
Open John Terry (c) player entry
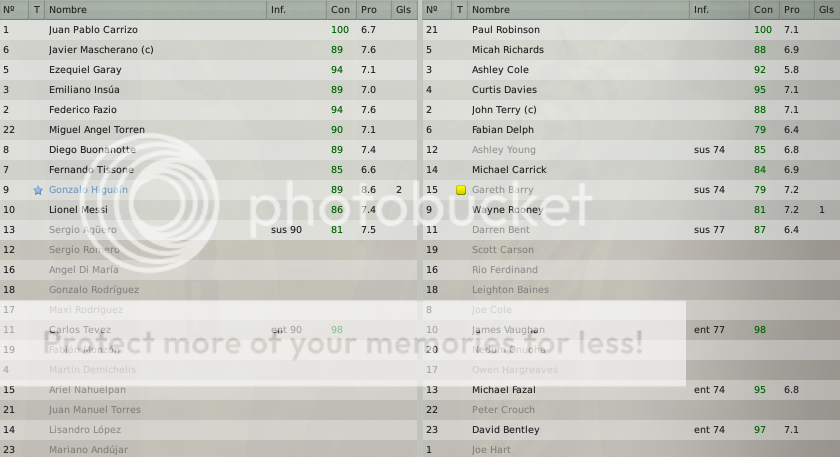[x=504, y=110]
